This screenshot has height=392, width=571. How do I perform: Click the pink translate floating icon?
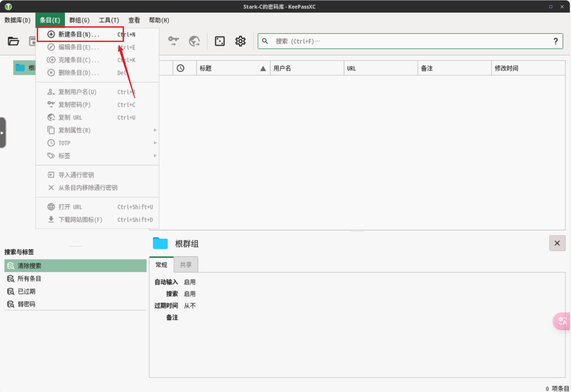click(x=562, y=321)
